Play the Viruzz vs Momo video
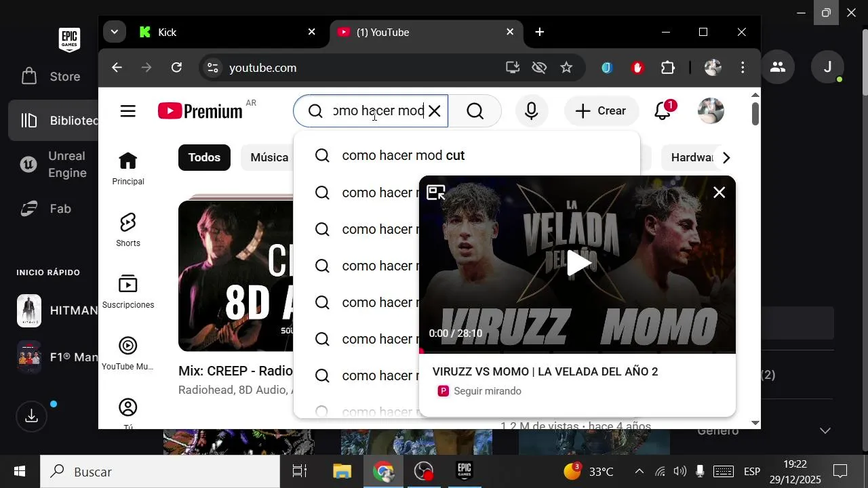This screenshot has width=868, height=488. coord(578,264)
